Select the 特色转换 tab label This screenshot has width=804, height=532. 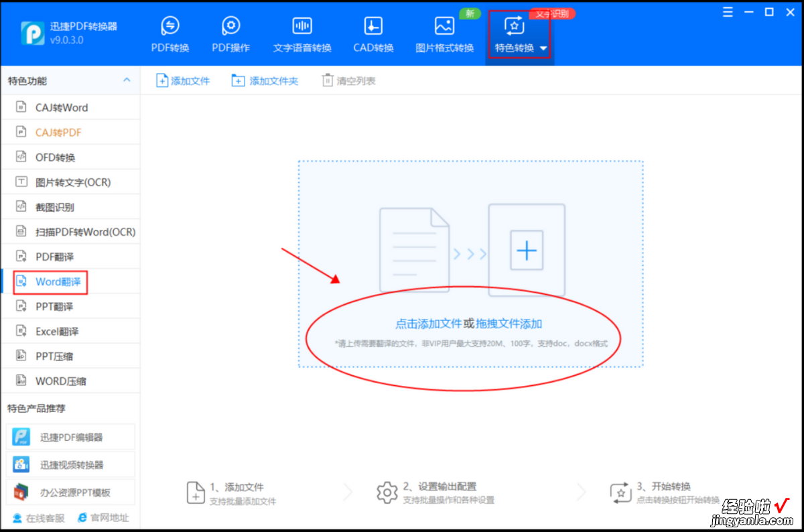(x=515, y=48)
